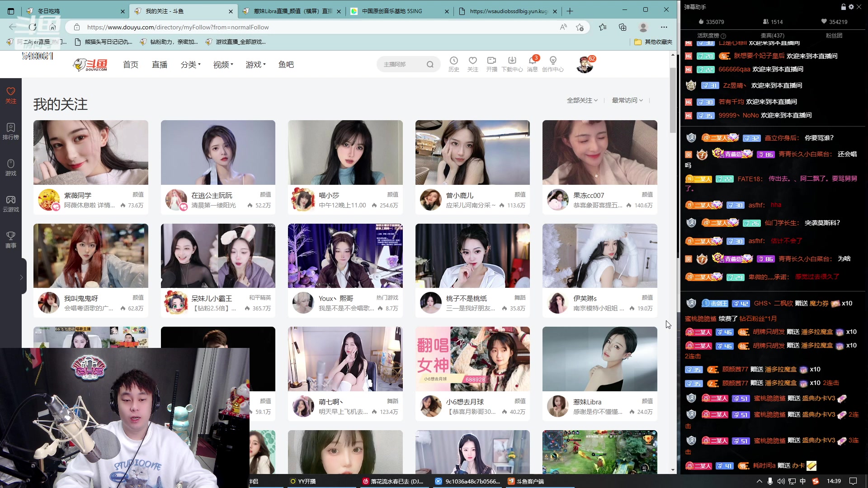This screenshot has height=488, width=868.
Task: Open the 游戏直播_全部游戏 bookmark
Action: click(x=235, y=42)
